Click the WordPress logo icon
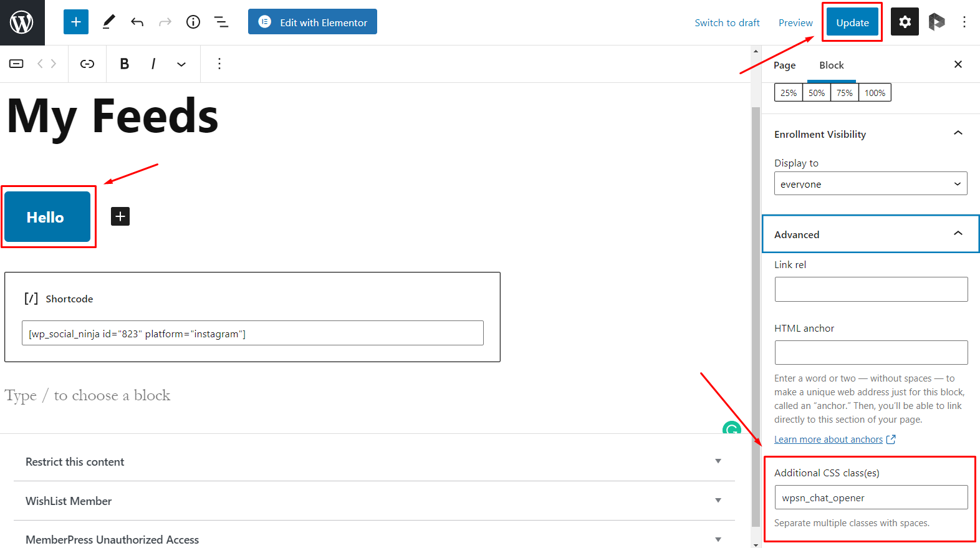The height and width of the screenshot is (548, 980). coord(22,22)
